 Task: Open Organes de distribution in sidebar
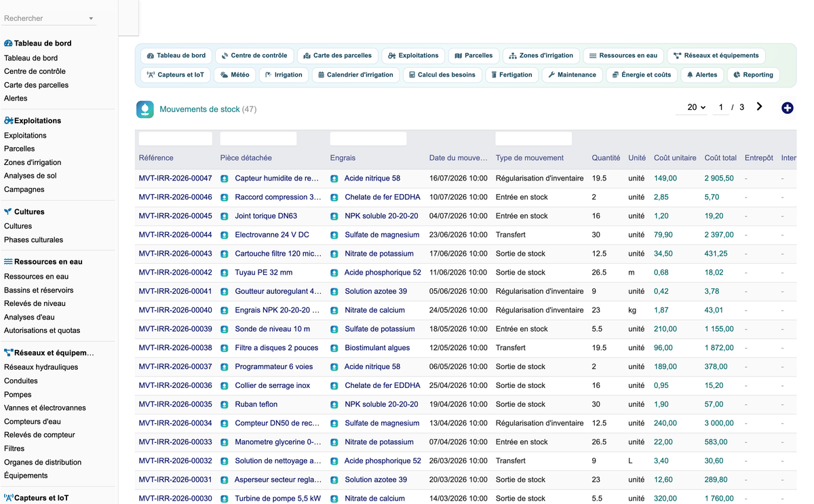[x=43, y=462]
